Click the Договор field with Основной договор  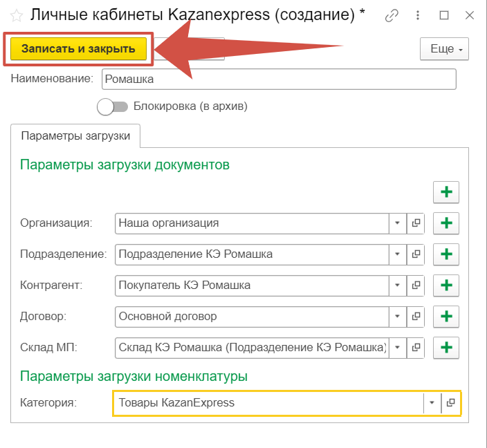click(252, 317)
